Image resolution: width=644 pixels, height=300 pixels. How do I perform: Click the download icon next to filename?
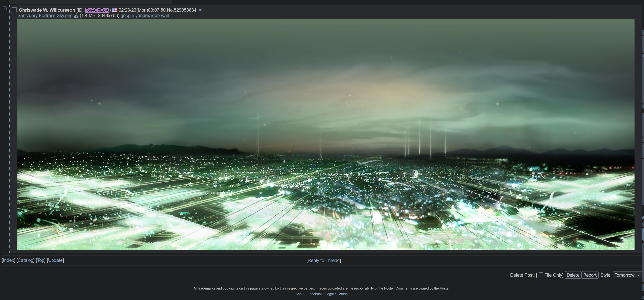point(76,16)
